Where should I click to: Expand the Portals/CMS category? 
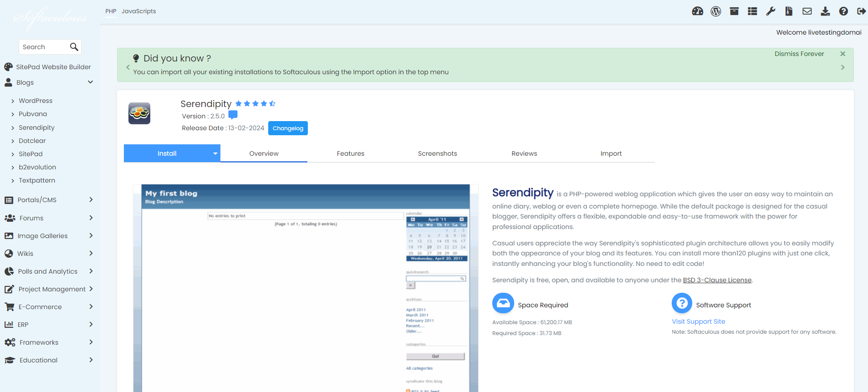[91, 200]
